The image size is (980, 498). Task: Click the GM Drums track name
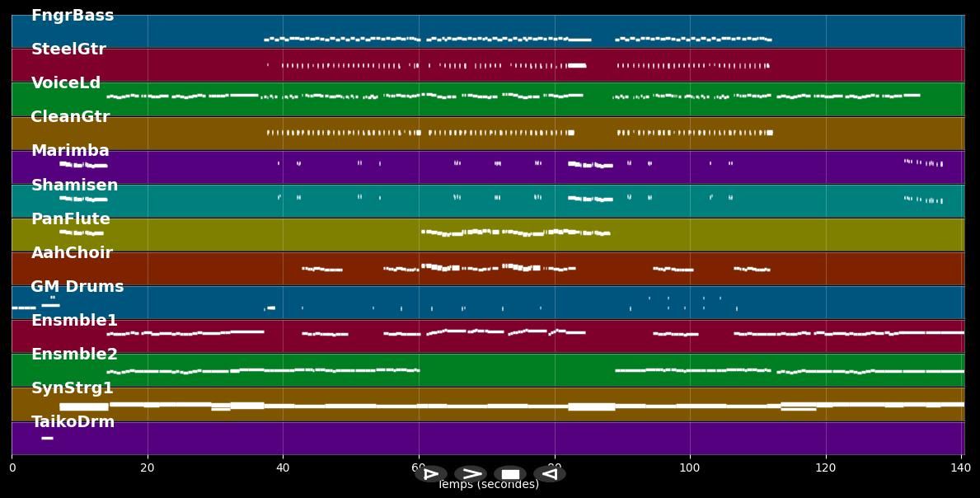pos(77,287)
